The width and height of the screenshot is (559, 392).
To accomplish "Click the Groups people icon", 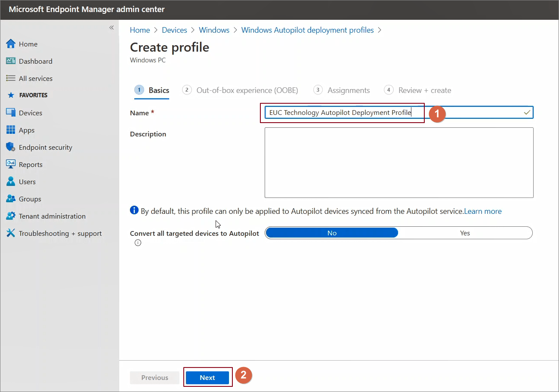I will pos(11,199).
